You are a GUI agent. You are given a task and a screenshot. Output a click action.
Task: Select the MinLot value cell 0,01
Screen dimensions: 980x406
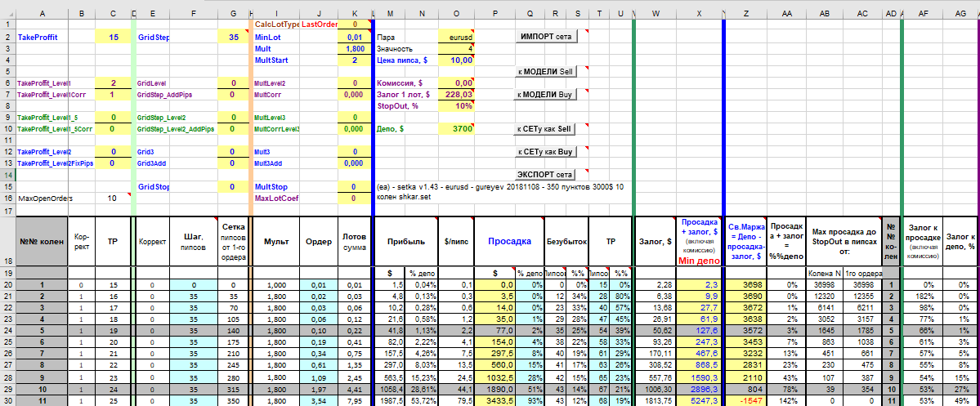click(x=355, y=38)
